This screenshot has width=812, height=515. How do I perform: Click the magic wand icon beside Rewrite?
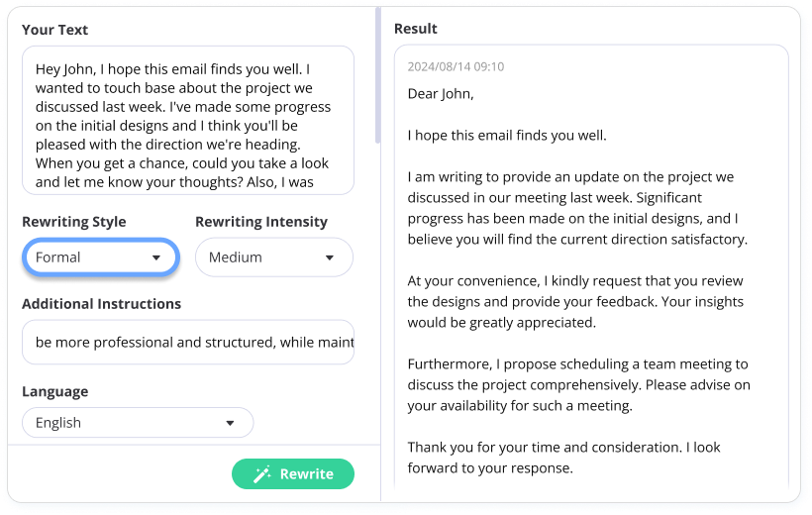[x=262, y=474]
